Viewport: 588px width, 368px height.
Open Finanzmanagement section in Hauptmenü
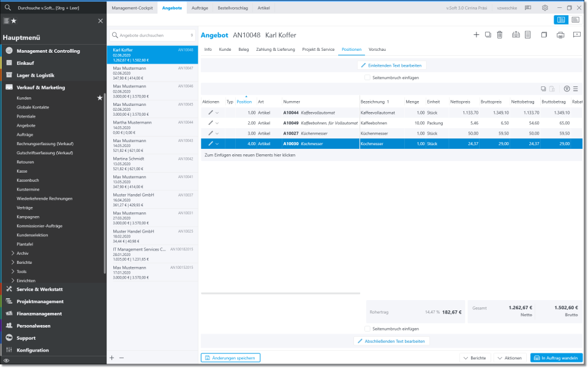click(53, 314)
